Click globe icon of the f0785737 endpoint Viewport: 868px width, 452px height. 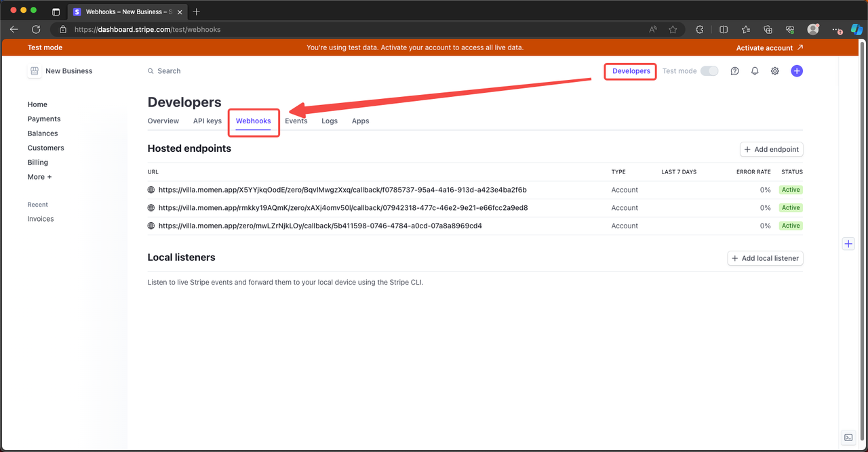(151, 190)
